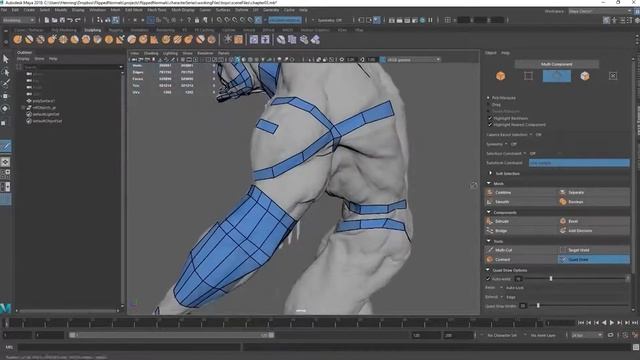Switch to Edge selection mode in Modeling Toolkit
This screenshot has height=360, width=640.
point(557,76)
